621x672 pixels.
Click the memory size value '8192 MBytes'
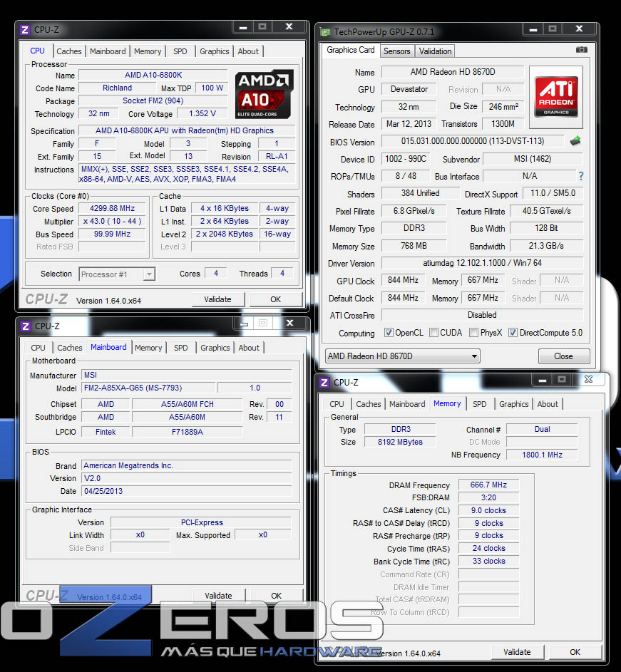coord(400,442)
